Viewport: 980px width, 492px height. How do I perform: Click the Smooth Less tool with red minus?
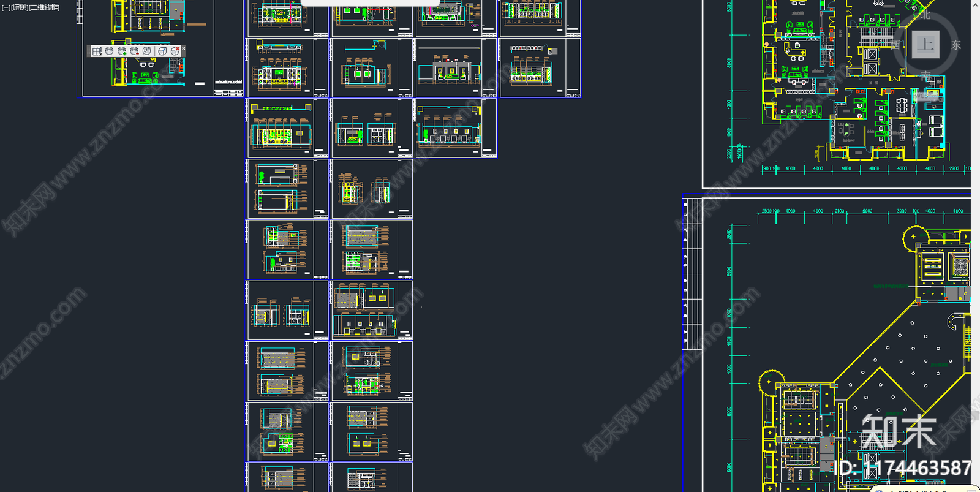click(134, 51)
